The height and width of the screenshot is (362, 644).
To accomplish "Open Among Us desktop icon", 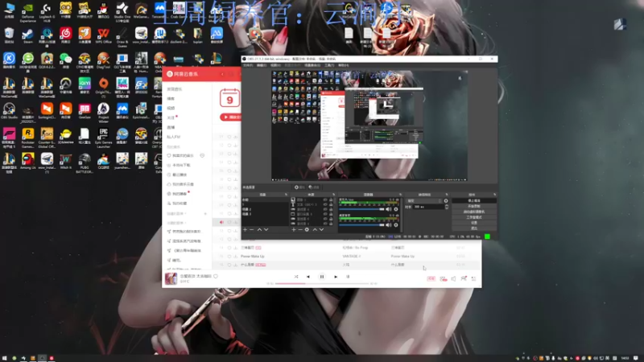I will (x=27, y=162).
